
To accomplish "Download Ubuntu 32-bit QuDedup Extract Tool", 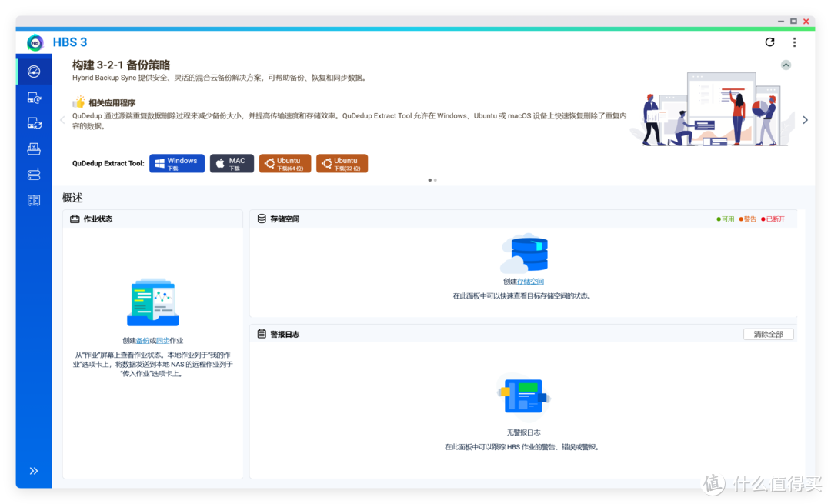I will [342, 163].
